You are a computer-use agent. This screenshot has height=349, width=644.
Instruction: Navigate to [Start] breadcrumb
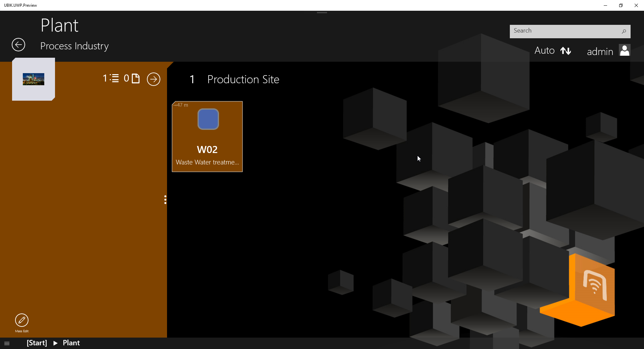[x=37, y=343]
